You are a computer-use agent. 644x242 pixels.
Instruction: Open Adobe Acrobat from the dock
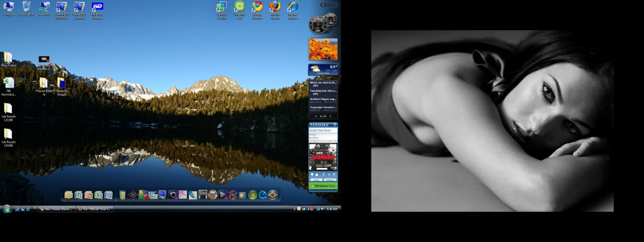point(183,195)
